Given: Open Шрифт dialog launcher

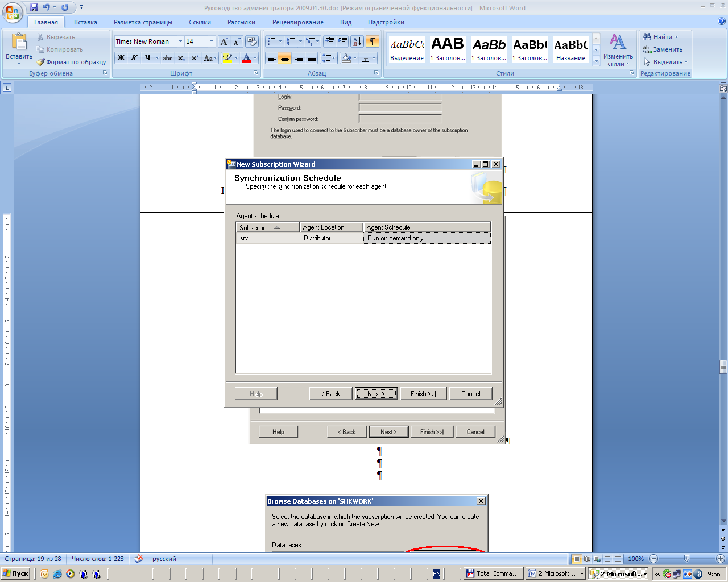Looking at the screenshot, I should (256, 73).
